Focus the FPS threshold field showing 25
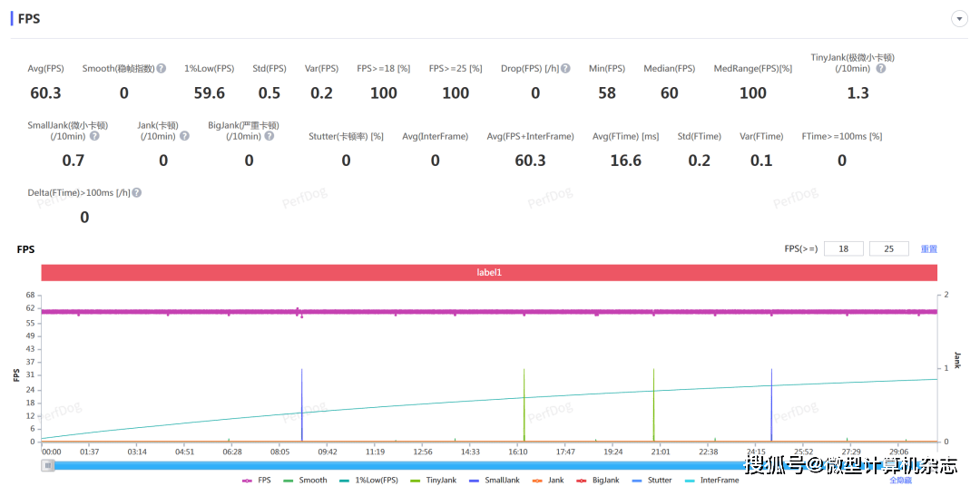 [x=888, y=249]
